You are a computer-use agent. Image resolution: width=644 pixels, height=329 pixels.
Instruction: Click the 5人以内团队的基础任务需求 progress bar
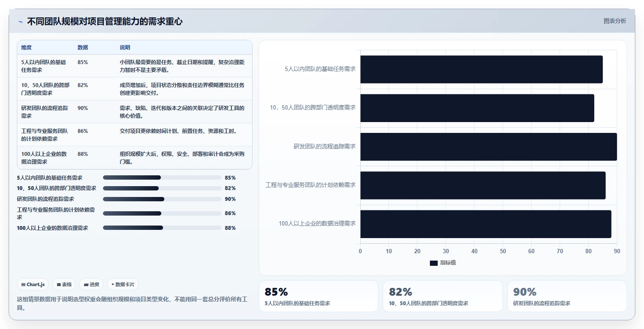162,177
